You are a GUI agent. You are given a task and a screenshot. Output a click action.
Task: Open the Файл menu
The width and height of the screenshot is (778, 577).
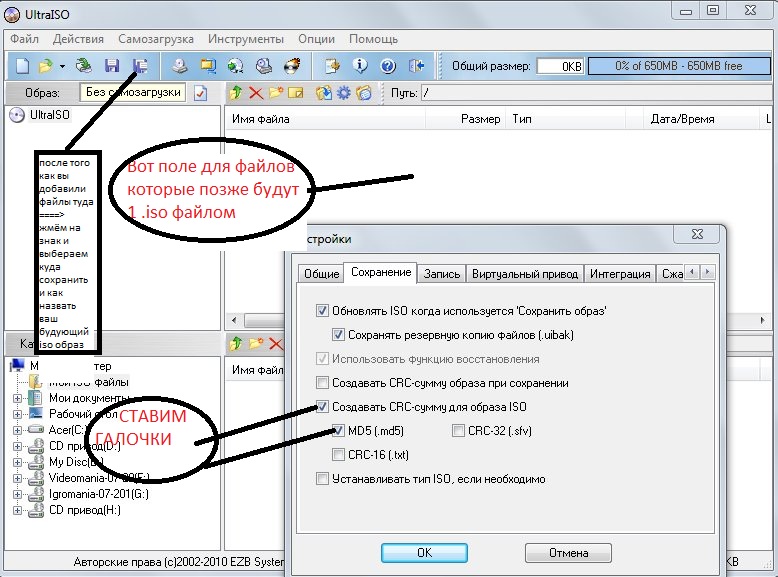click(24, 39)
